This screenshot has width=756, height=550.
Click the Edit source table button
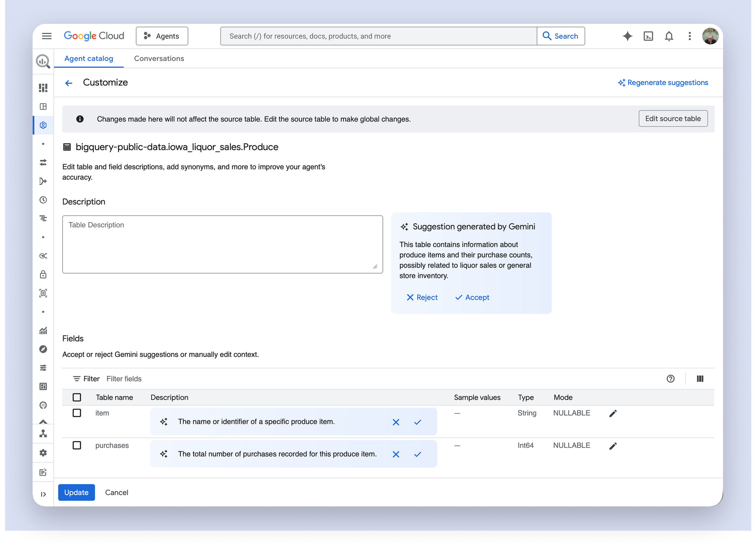point(673,119)
